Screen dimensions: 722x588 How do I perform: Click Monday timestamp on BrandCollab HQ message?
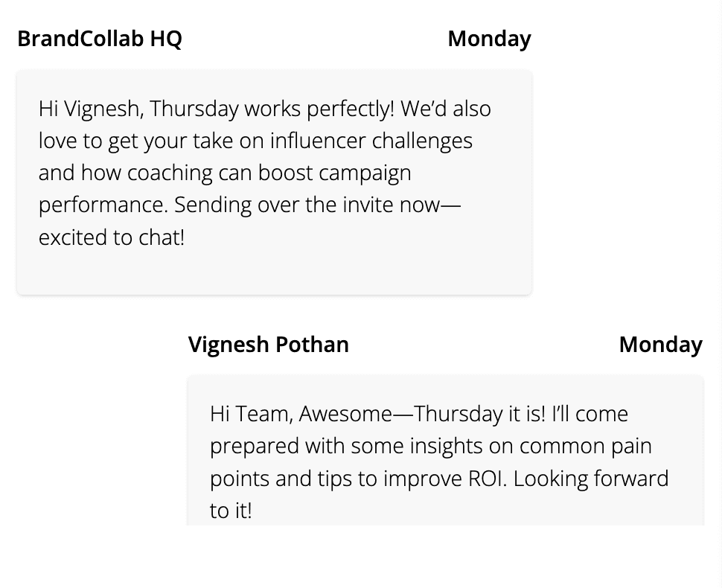[x=490, y=39]
